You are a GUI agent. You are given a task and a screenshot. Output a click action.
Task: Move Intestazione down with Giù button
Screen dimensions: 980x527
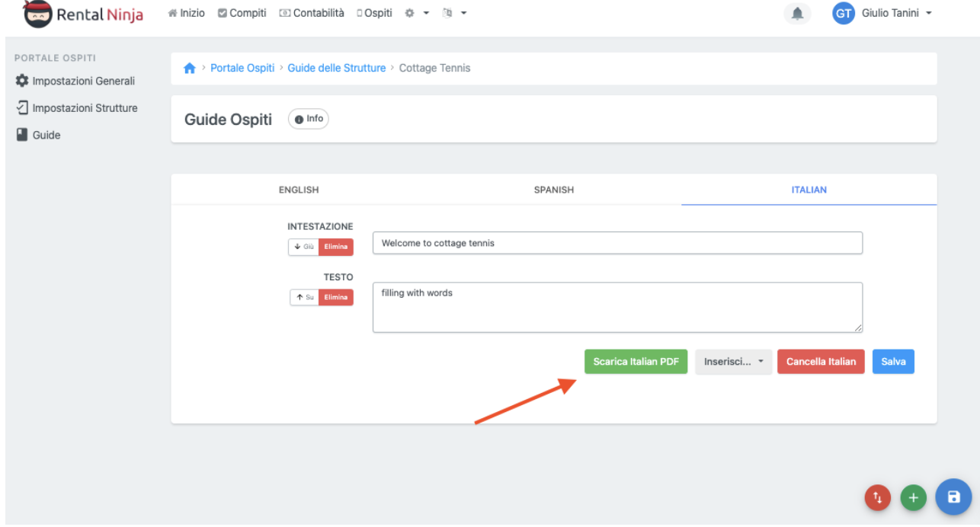click(x=303, y=247)
